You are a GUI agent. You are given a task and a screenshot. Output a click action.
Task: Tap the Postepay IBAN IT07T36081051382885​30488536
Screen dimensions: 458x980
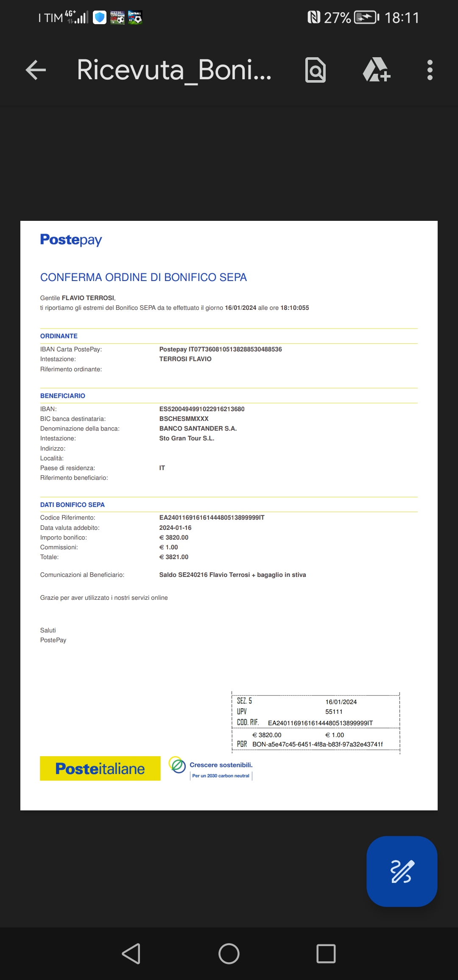(221, 349)
